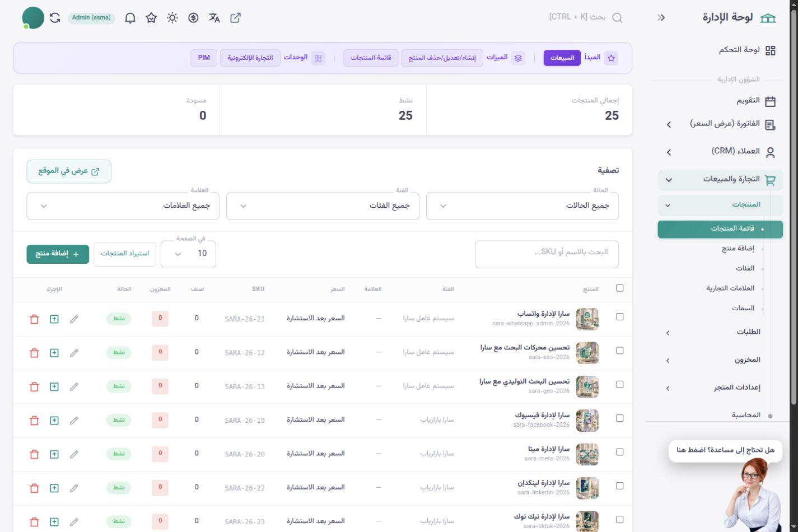Click the favorites star icon in the top bar
Screen dimensions: 798x532
(151, 18)
